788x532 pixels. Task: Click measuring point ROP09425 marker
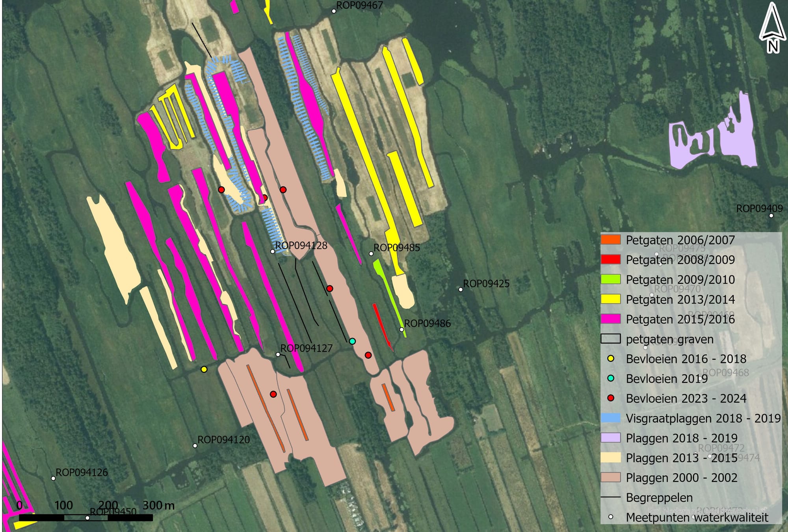click(461, 290)
